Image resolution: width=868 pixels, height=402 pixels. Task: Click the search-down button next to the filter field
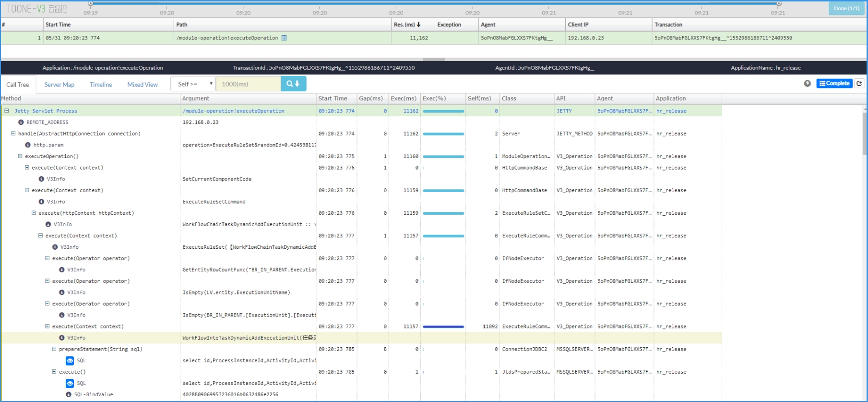pos(293,84)
